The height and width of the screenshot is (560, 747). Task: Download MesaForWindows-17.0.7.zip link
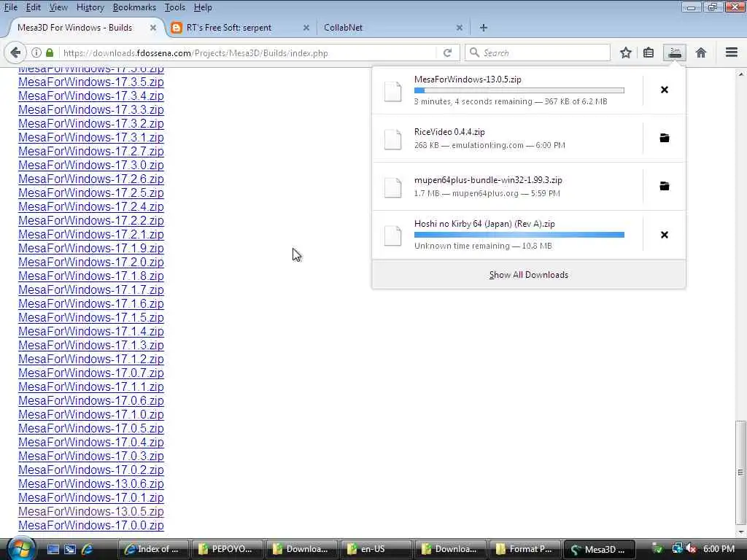coord(91,373)
